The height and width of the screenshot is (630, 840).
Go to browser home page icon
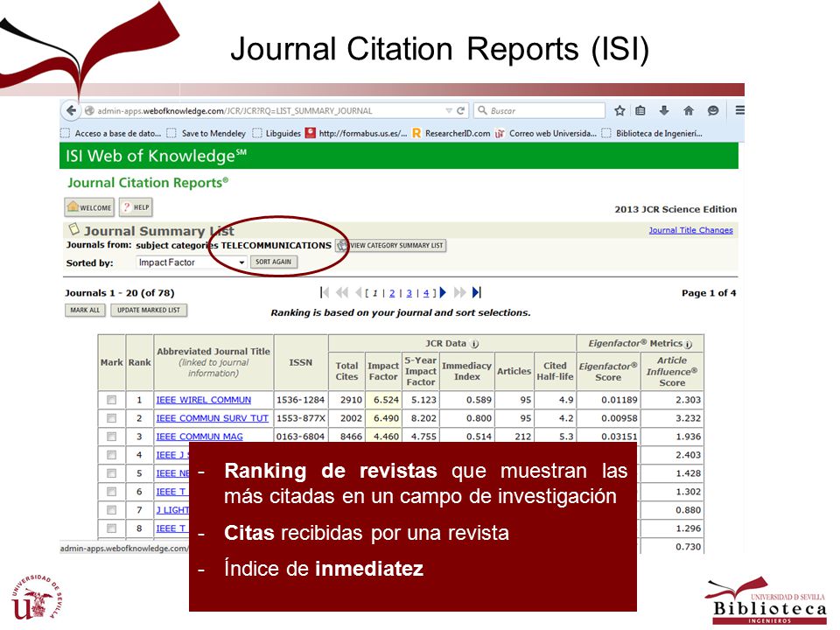coord(689,111)
